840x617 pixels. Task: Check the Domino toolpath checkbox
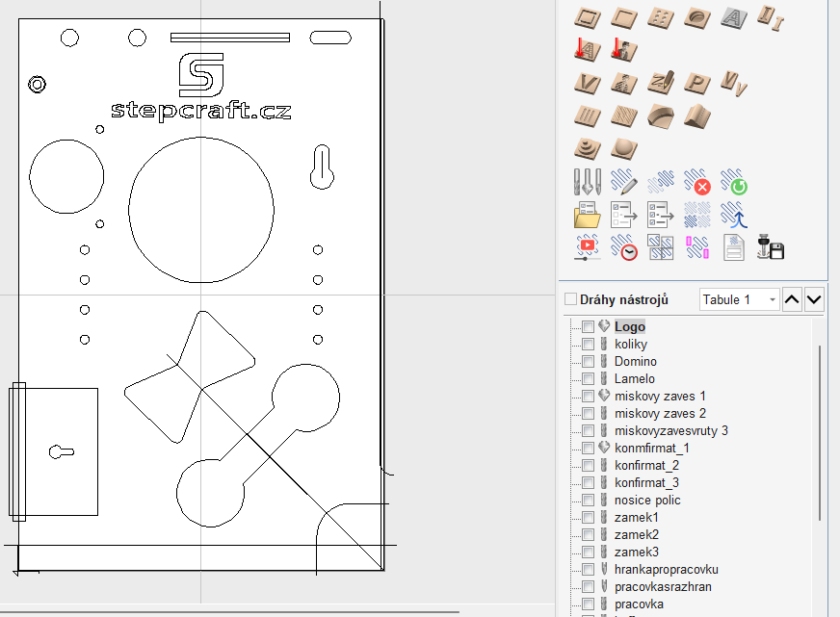click(589, 361)
